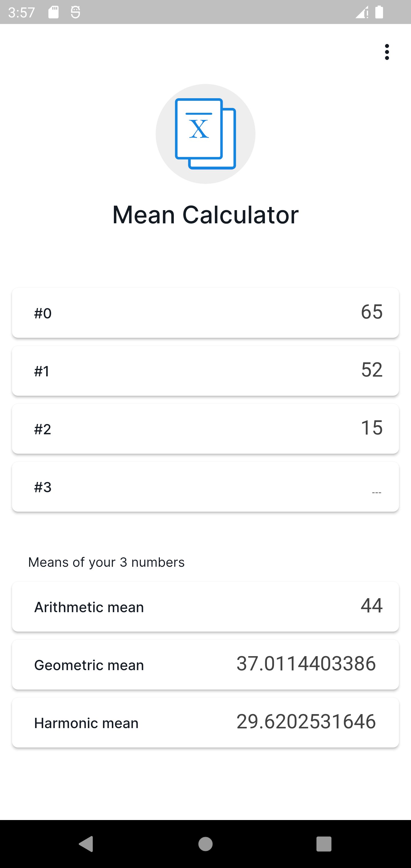Tap the clock time in status bar
Image resolution: width=411 pixels, height=868 pixels.
(x=22, y=13)
